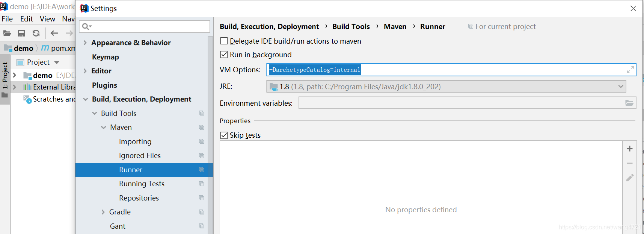This screenshot has width=644, height=234.
Task: Edit property with the pencil icon
Action: (630, 178)
